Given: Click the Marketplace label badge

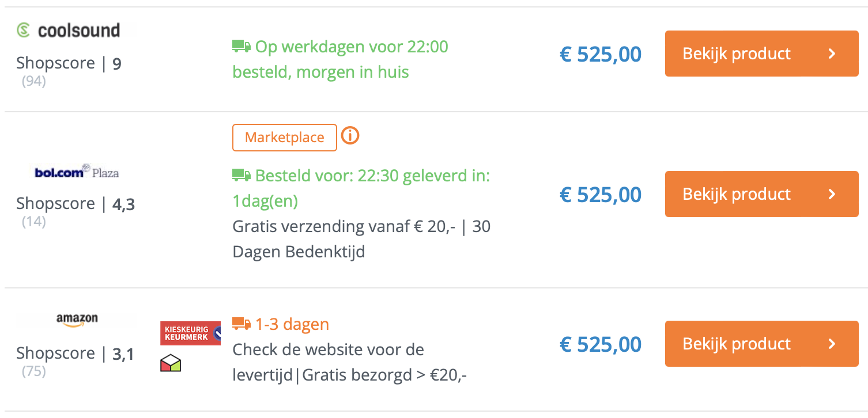Looking at the screenshot, I should tap(284, 137).
